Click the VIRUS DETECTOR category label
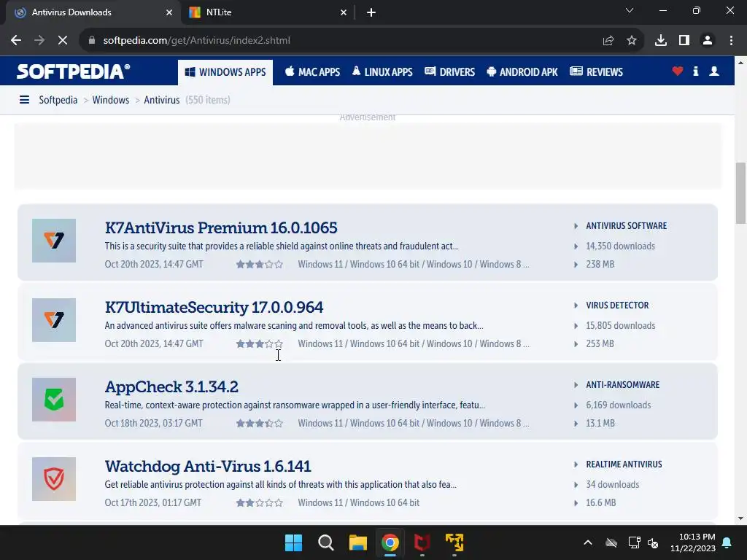This screenshot has width=747, height=560. 617,306
